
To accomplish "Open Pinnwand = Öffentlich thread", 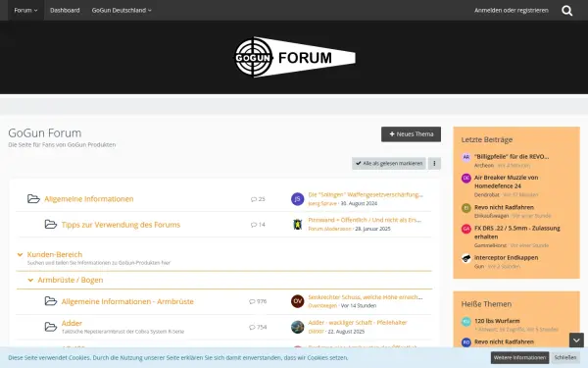I will 365,220.
